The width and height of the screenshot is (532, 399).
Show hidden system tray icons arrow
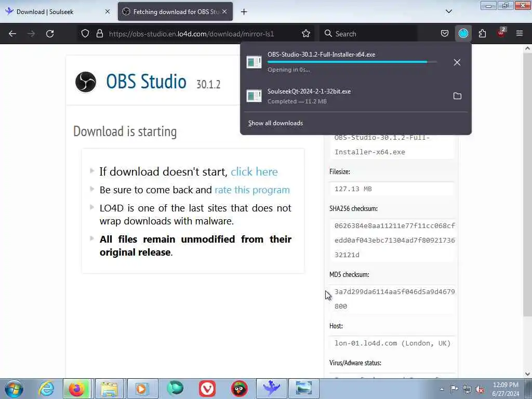[442, 389]
